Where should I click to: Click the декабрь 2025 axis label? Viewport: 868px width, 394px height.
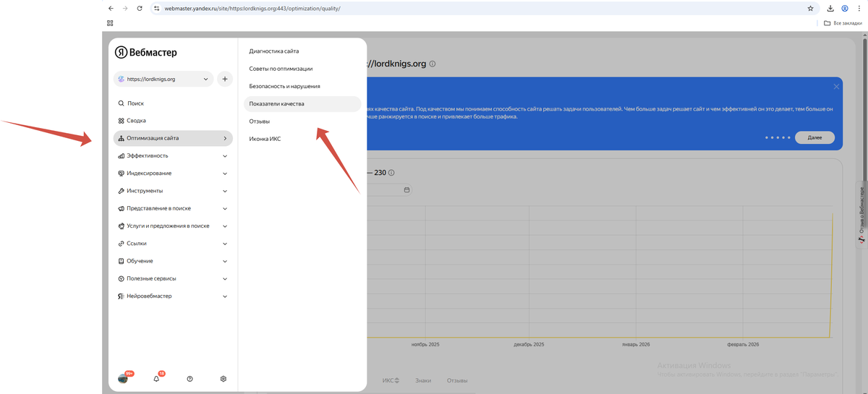coord(529,345)
